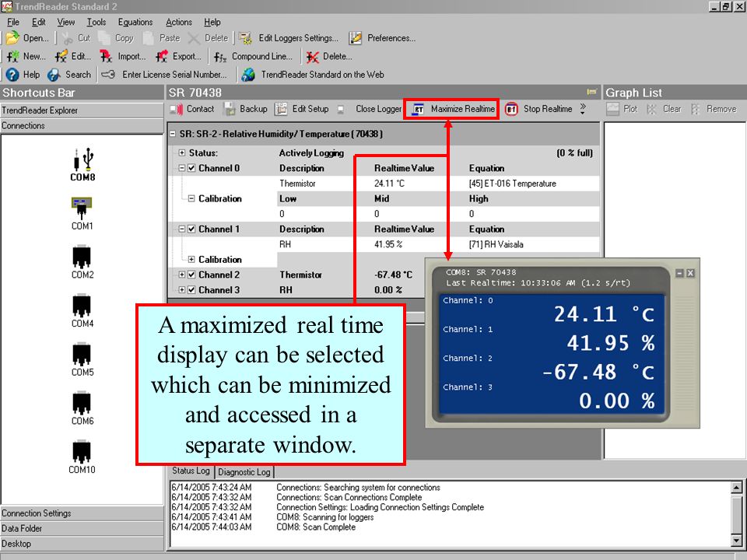Select the COM5 port icon

pos(82,355)
